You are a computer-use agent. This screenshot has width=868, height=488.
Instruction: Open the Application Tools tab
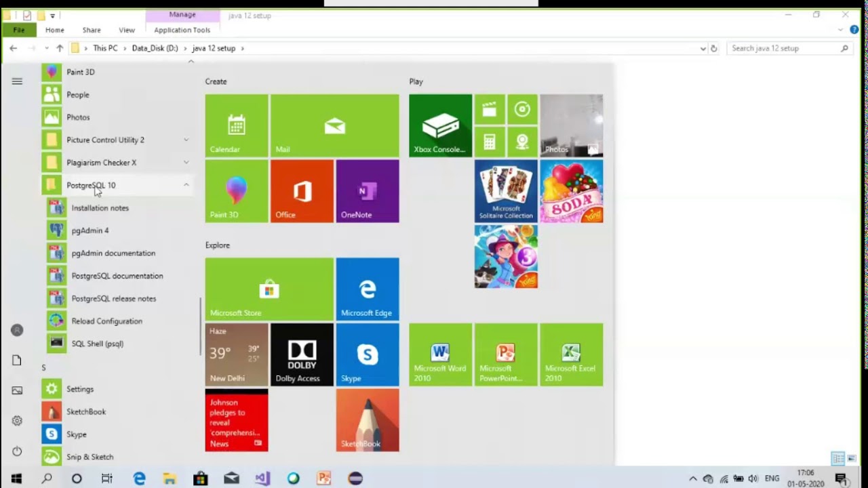coord(182,30)
